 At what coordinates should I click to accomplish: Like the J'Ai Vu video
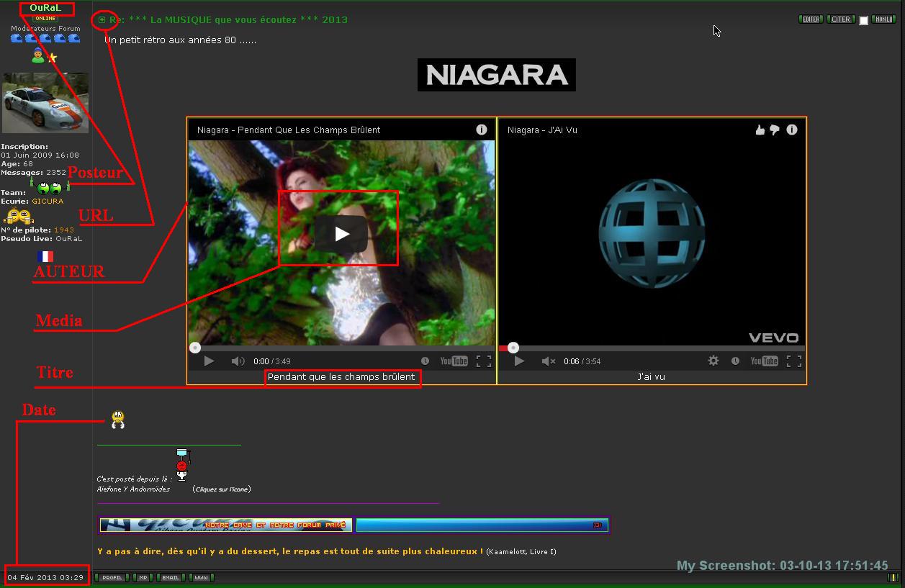point(760,130)
